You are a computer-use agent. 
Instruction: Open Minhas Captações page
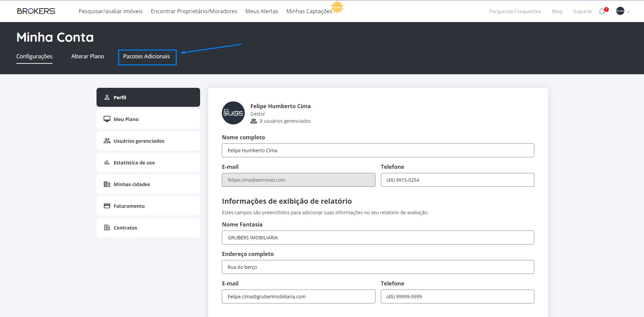[x=309, y=11]
